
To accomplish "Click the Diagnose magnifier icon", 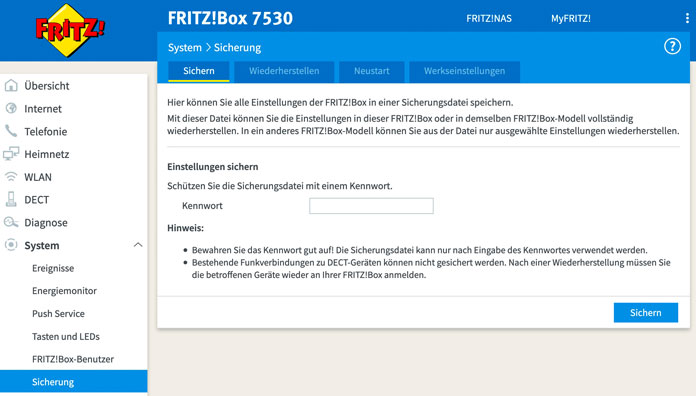I will (11, 222).
